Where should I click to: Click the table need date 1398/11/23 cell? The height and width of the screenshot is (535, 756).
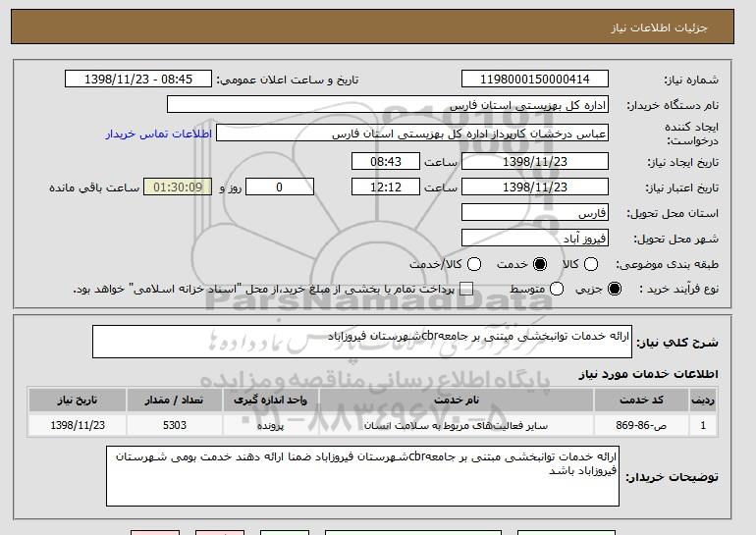(x=78, y=425)
